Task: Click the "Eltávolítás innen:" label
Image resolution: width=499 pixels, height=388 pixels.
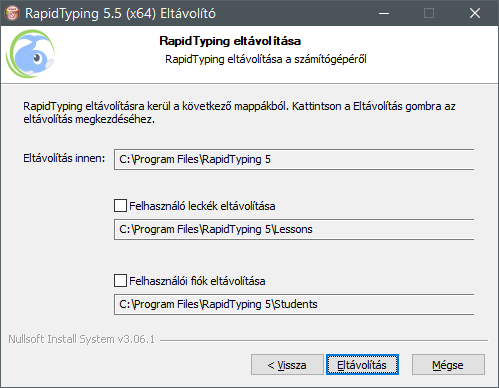Action: coord(64,158)
